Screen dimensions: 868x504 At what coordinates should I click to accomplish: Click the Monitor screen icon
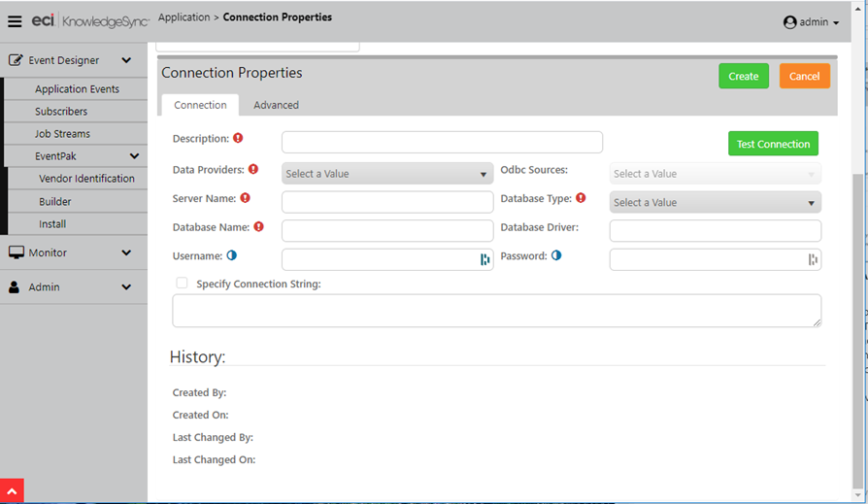tap(17, 252)
